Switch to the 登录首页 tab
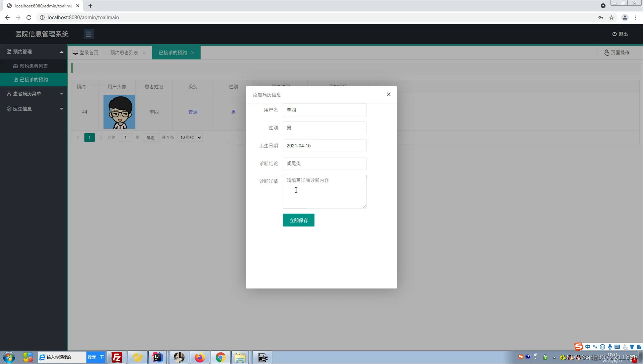 click(x=86, y=53)
